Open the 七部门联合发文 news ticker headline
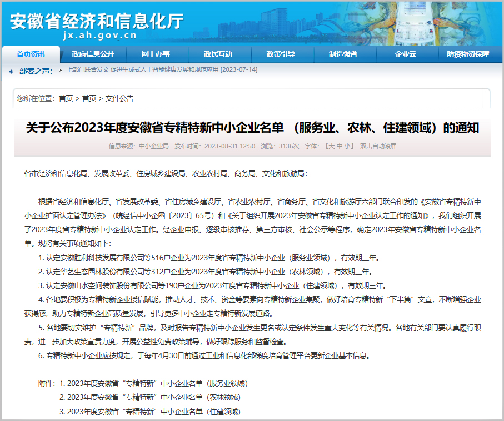 click(162, 69)
